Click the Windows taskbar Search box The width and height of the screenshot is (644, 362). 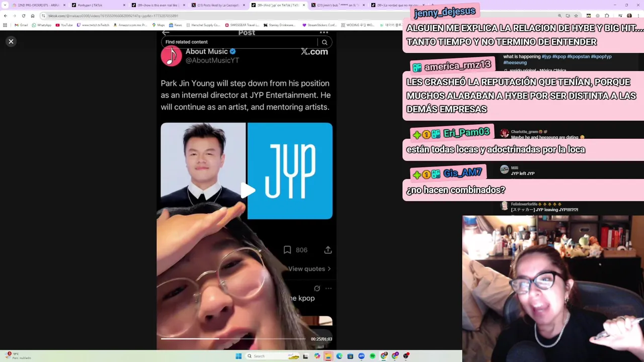(x=272, y=356)
